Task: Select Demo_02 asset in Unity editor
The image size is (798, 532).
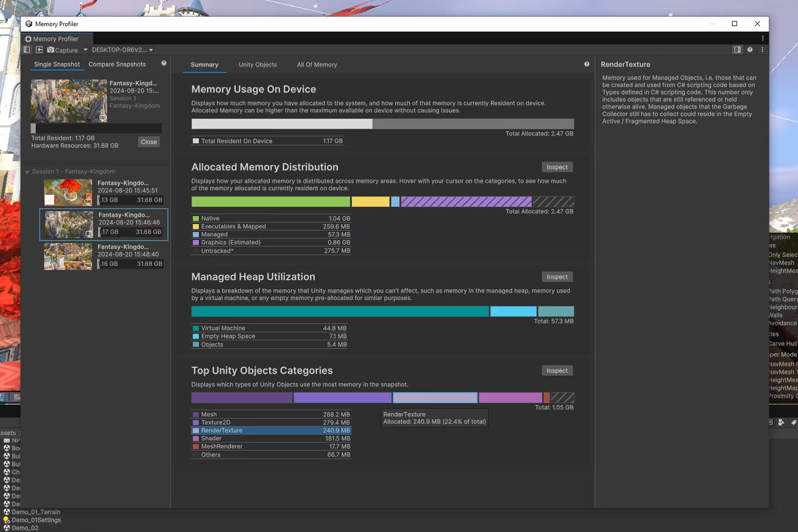Action: [x=25, y=528]
